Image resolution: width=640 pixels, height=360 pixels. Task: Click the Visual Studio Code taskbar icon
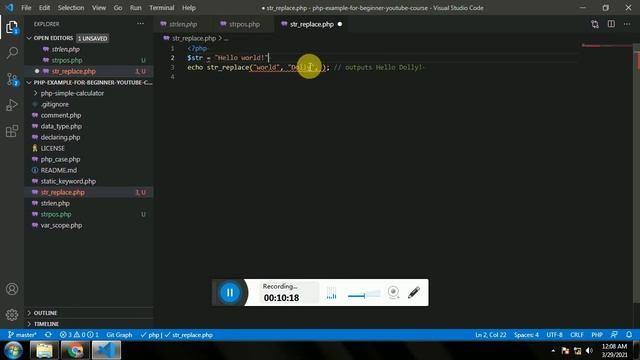point(106,350)
